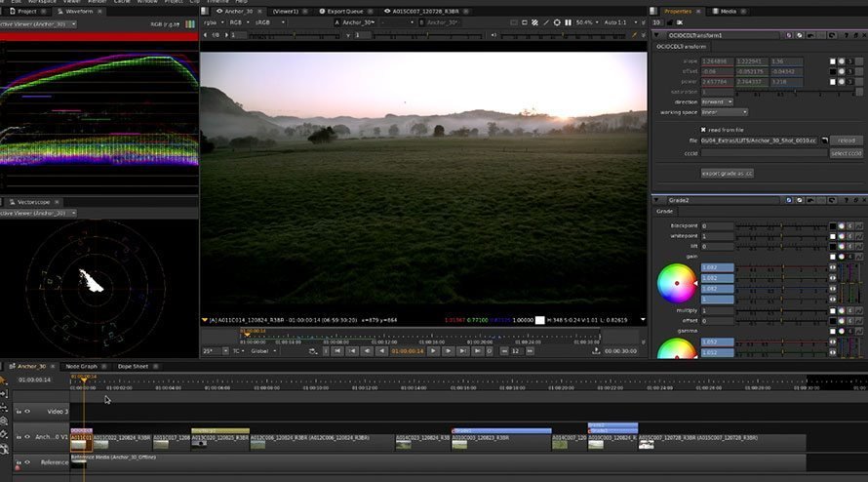Viewport: 868px width, 482px height.
Task: Toggle visibility eye of Reference track
Action: point(27,462)
